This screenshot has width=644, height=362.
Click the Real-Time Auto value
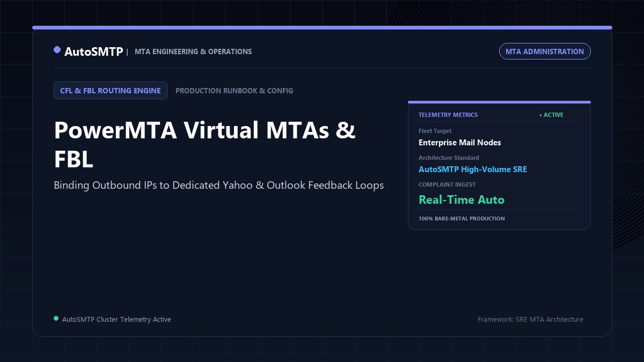(462, 200)
